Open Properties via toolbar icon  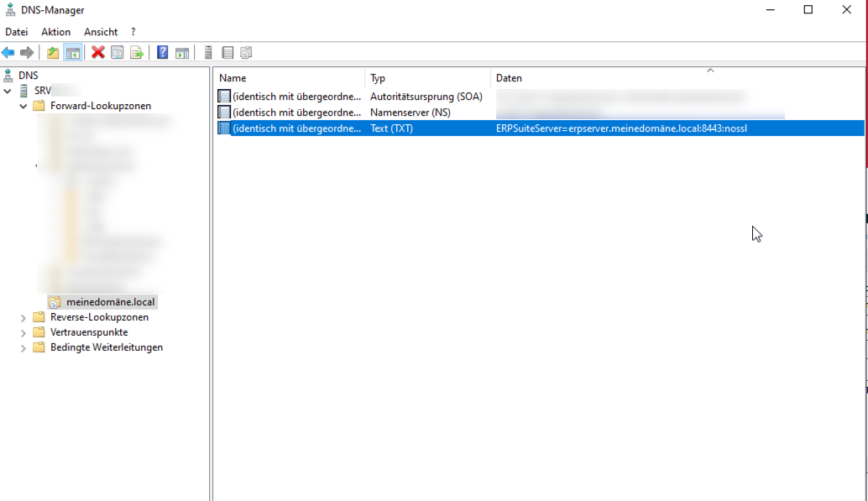pyautogui.click(x=118, y=53)
